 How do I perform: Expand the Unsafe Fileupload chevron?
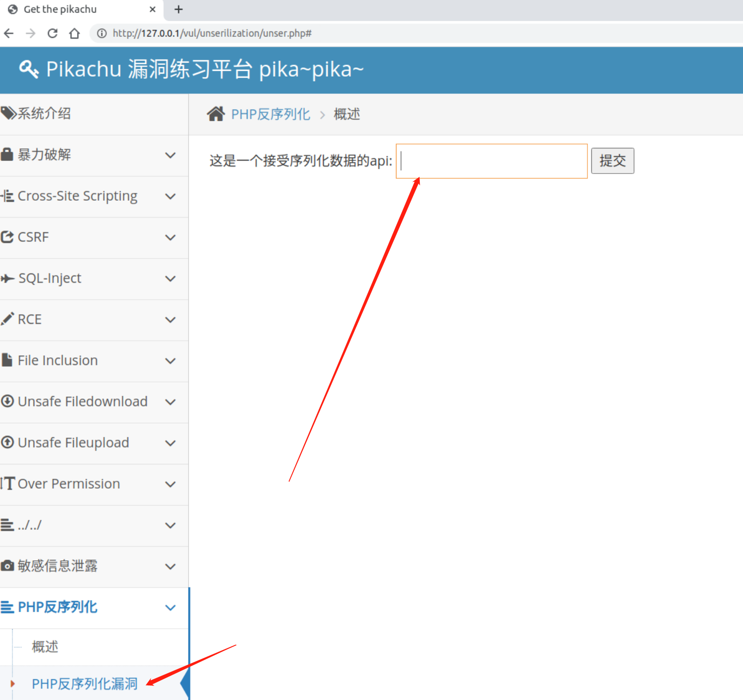(170, 443)
